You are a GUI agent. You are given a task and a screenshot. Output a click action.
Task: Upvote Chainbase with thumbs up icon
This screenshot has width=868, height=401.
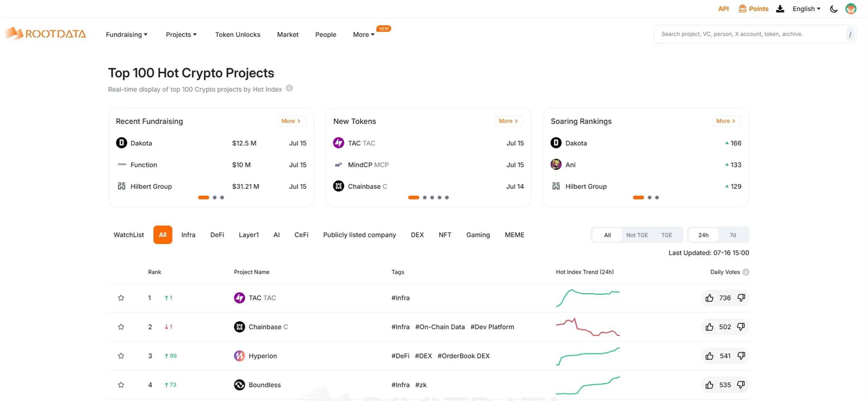[709, 326]
